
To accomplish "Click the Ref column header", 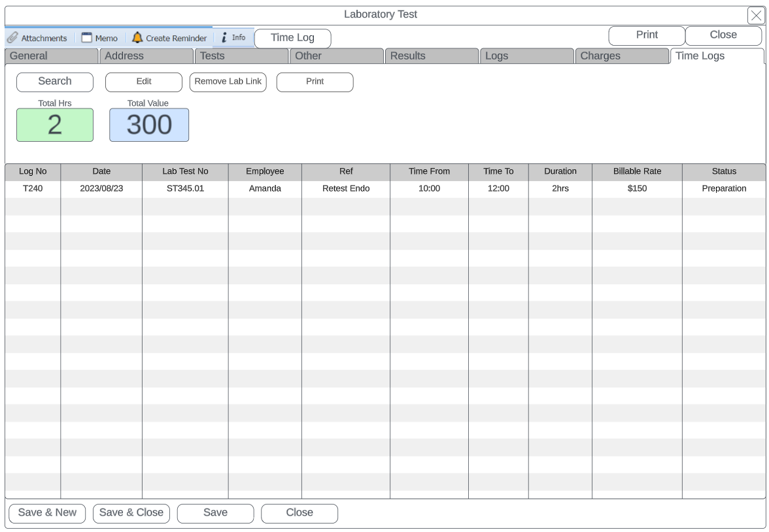I will [346, 172].
